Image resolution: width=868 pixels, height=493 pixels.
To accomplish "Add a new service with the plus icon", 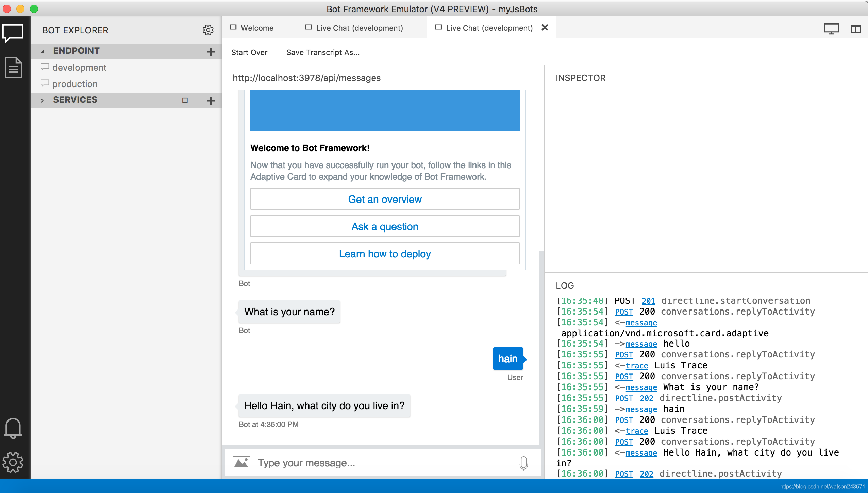I will coord(211,100).
